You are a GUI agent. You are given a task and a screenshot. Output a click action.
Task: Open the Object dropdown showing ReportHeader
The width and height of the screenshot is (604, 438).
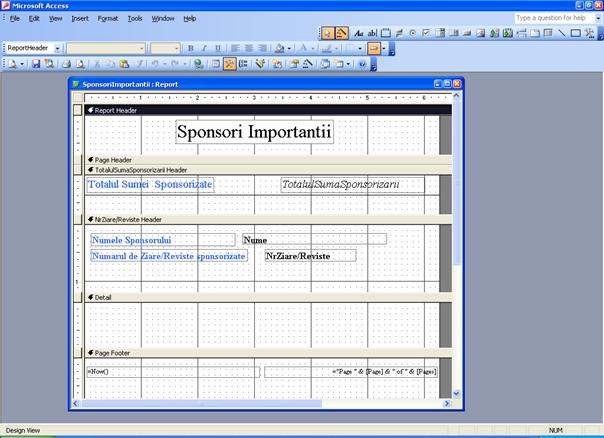pos(57,48)
